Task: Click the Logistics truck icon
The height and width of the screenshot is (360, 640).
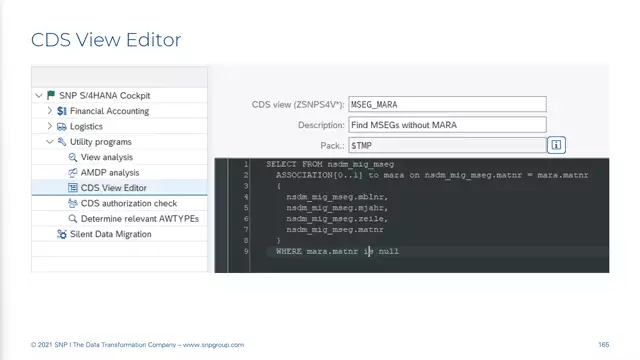Action: pos(62,127)
